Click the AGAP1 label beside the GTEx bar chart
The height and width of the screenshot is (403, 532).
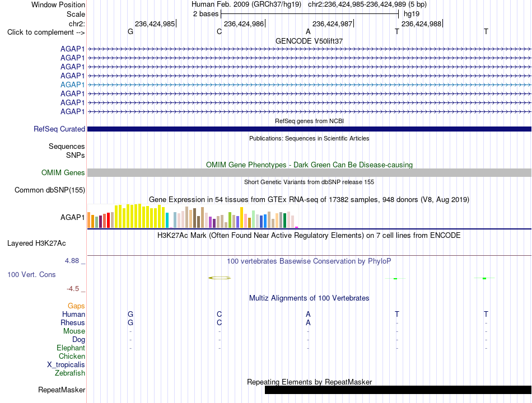pos(72,217)
